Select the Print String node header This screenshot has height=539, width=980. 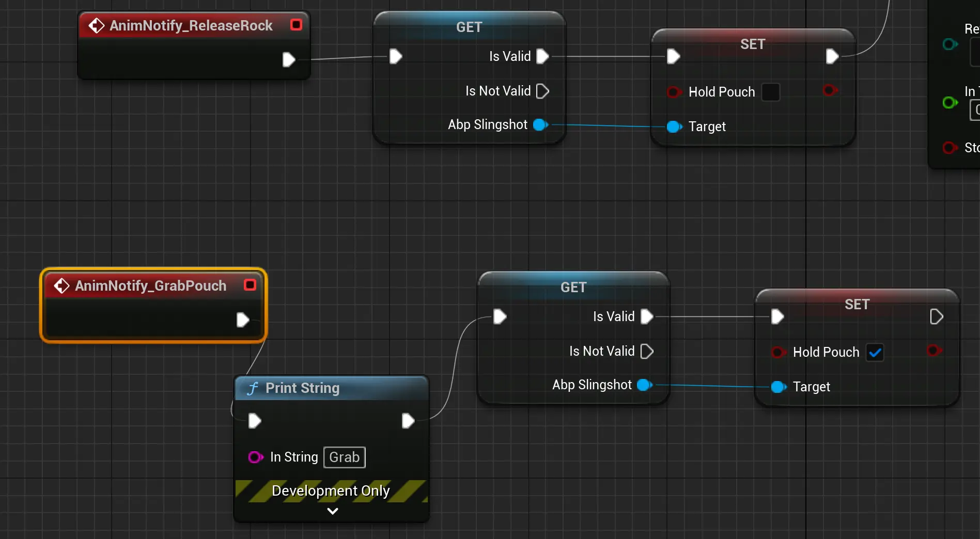click(x=331, y=388)
